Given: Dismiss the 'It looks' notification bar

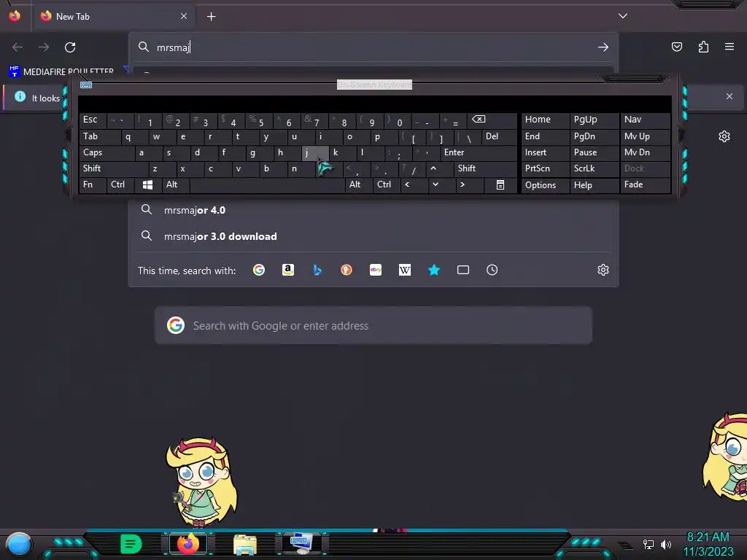Looking at the screenshot, I should (x=729, y=96).
